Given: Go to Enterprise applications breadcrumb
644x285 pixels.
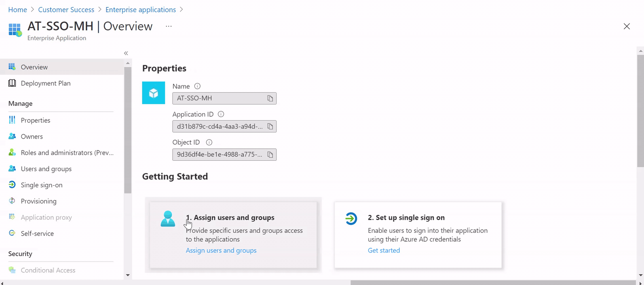Looking at the screenshot, I should [141, 9].
